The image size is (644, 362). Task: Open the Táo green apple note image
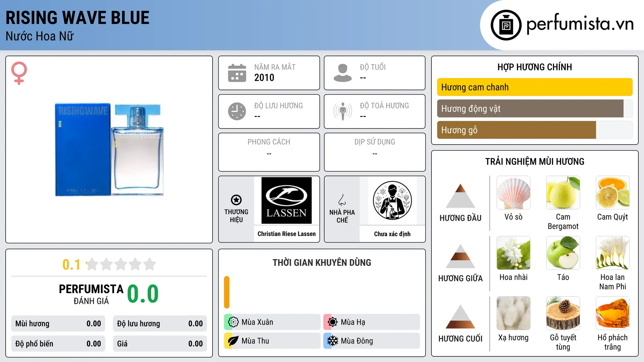click(x=563, y=253)
